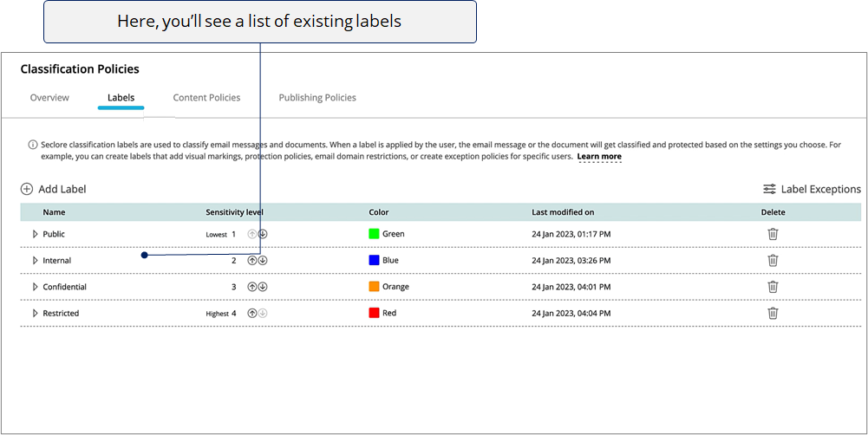The width and height of the screenshot is (868, 435).
Task: Switch to the Overview tab
Action: click(x=49, y=98)
